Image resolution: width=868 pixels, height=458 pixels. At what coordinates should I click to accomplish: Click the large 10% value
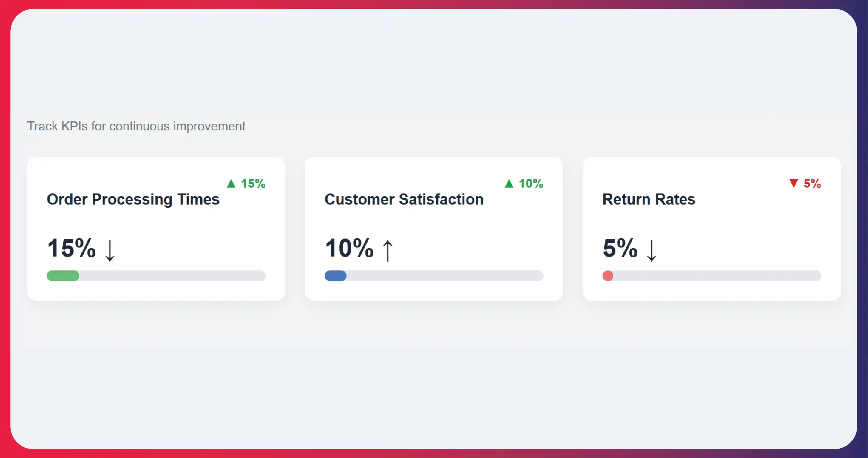click(349, 248)
